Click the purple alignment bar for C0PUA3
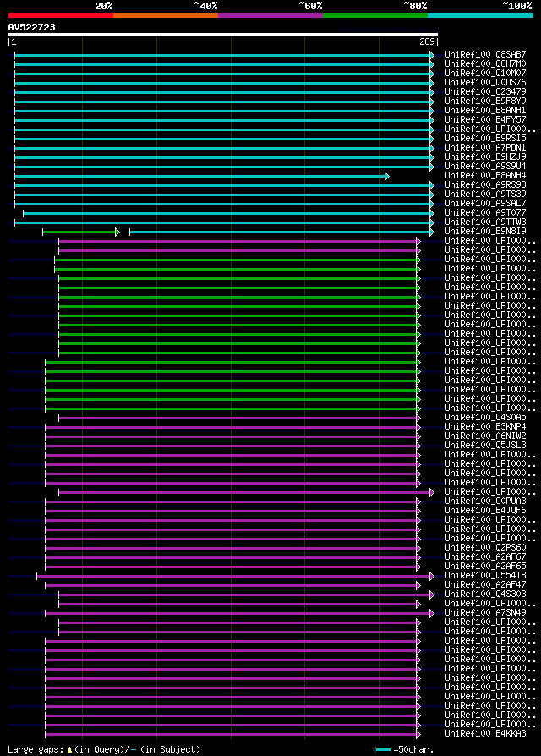 232,502
